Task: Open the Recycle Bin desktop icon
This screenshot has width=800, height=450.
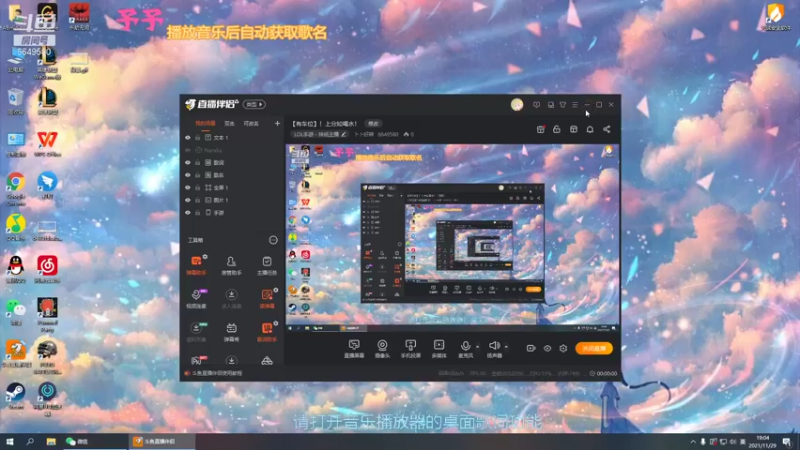Action: coord(15,101)
